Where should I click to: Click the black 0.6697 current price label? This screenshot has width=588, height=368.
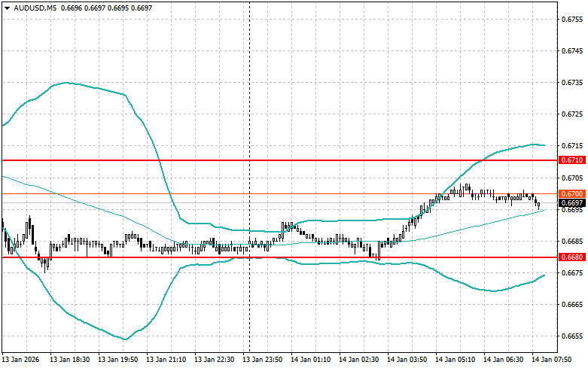(572, 203)
